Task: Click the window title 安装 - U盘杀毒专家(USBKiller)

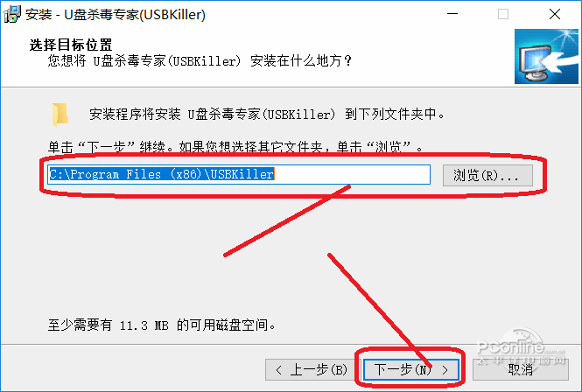Action: [116, 15]
